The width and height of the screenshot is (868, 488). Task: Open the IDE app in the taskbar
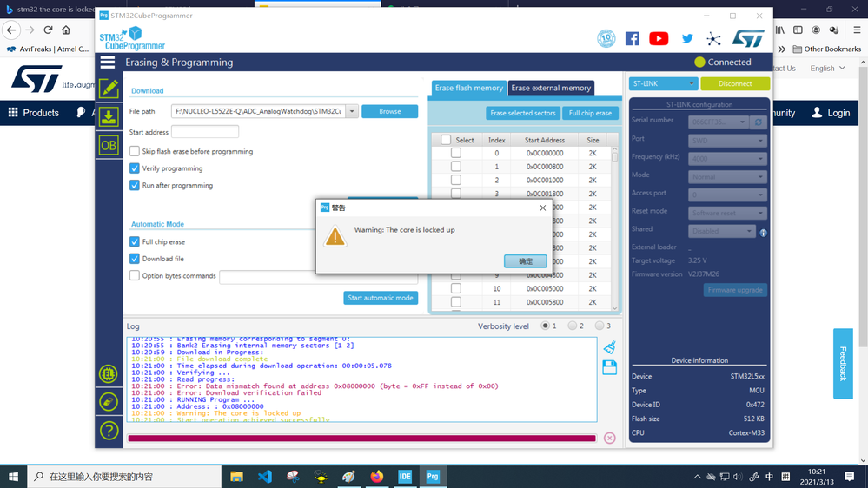405,477
